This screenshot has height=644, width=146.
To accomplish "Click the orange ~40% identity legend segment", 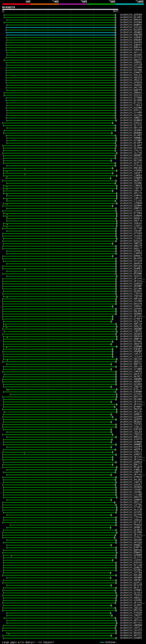I will [45, 4].
